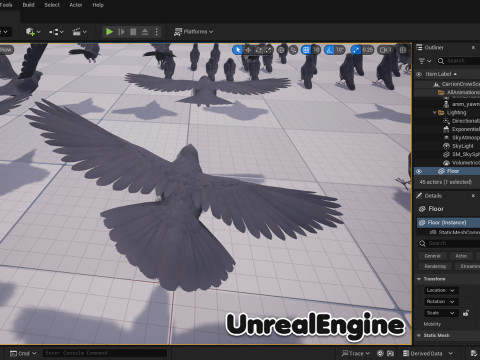480x360 pixels.
Task: Open the Platforms dropdown
Action: click(x=194, y=32)
